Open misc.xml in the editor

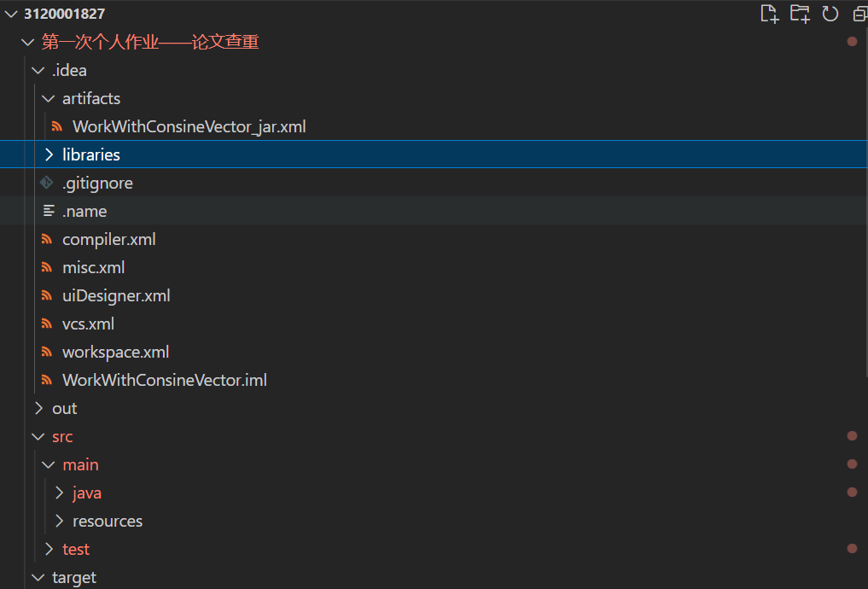(93, 268)
